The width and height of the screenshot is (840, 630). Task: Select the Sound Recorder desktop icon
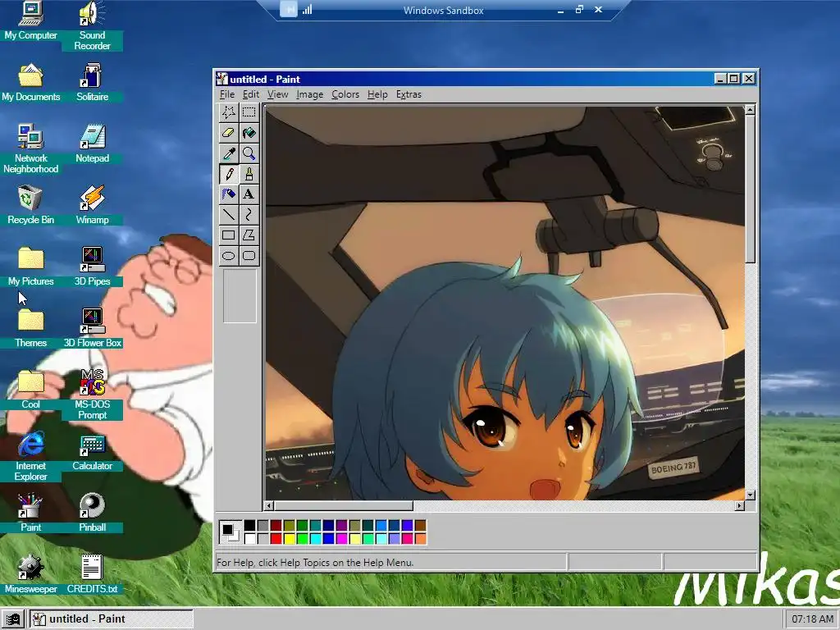coord(92,26)
